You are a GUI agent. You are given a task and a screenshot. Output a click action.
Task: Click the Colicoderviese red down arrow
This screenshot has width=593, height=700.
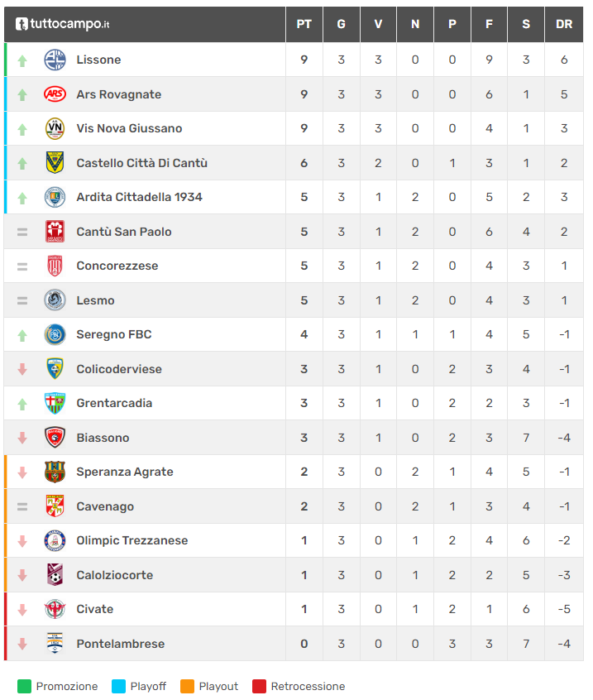pyautogui.click(x=22, y=369)
